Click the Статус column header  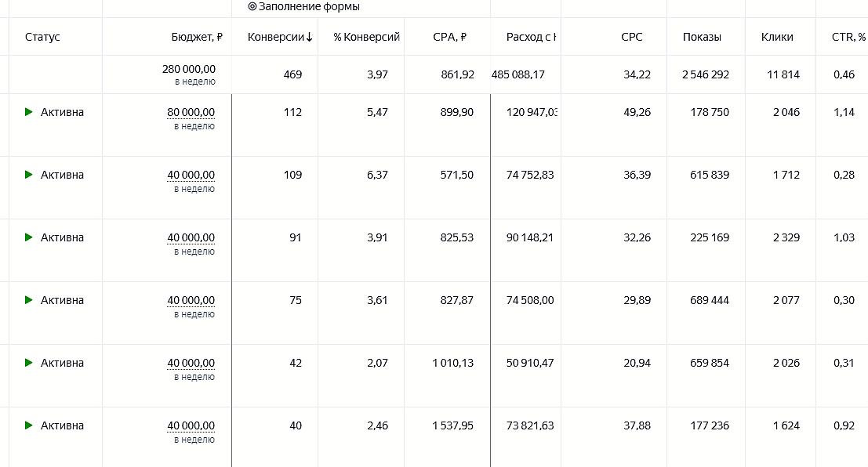point(42,37)
